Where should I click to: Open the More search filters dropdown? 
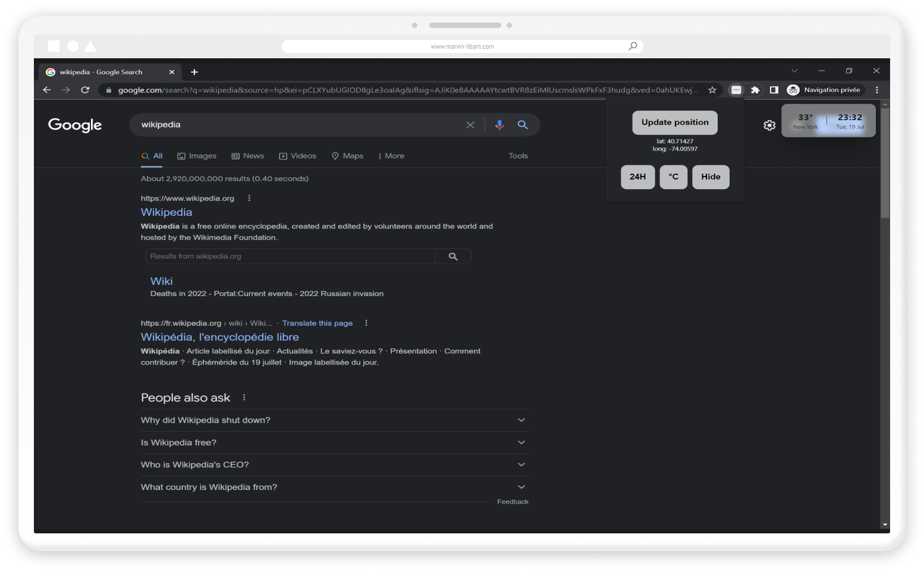(x=391, y=156)
